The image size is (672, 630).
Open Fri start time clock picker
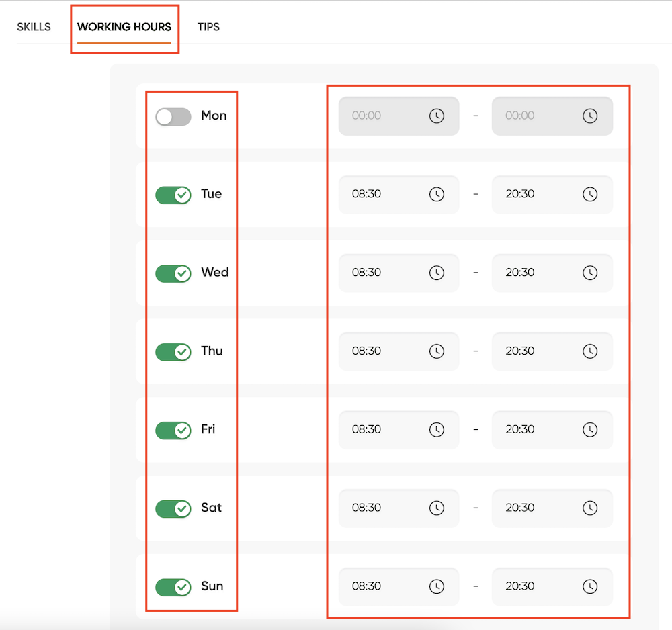pos(437,429)
